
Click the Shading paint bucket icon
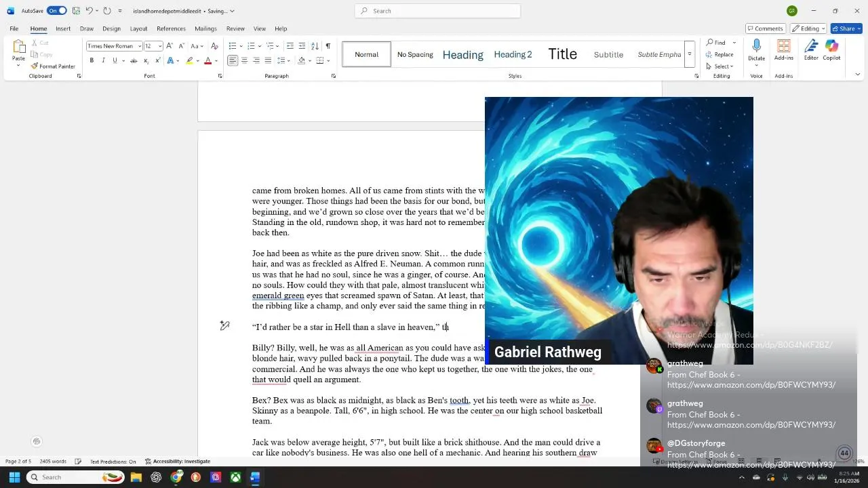[301, 60]
